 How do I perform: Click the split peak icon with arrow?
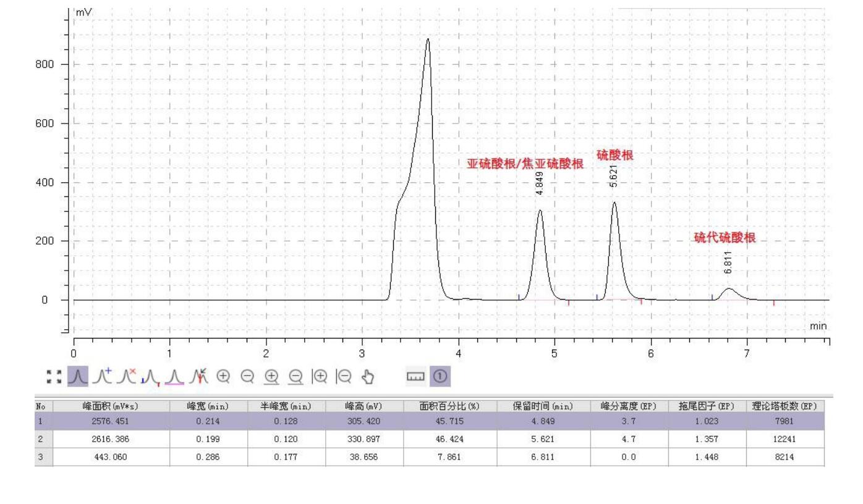[200, 375]
